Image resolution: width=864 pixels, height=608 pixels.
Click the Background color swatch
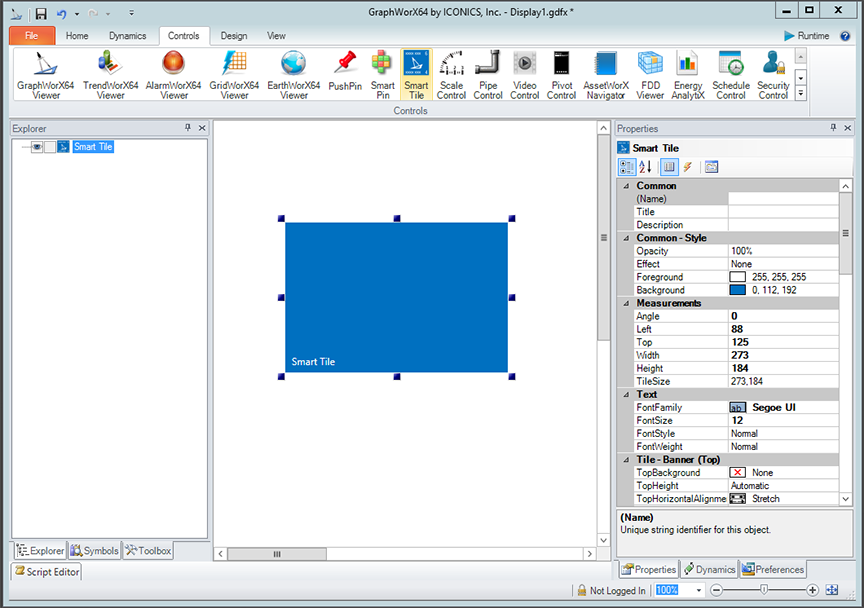coord(738,290)
